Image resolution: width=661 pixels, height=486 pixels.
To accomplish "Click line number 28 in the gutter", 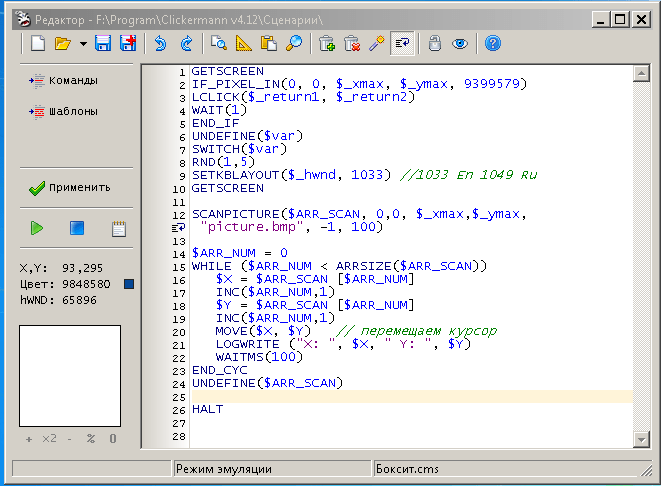I will coord(179,436).
